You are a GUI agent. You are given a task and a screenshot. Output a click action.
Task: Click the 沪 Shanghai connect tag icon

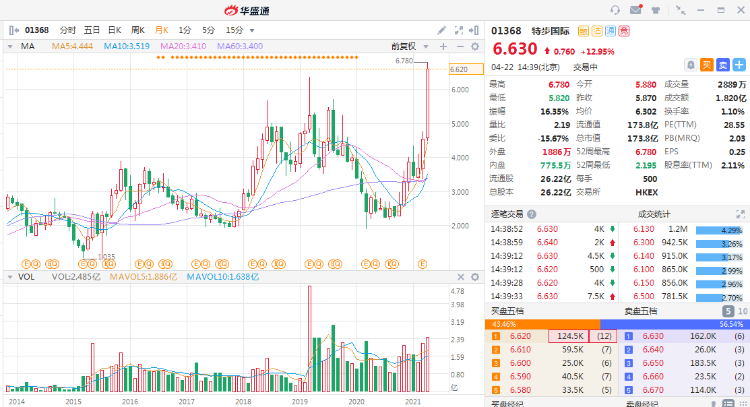pos(610,31)
